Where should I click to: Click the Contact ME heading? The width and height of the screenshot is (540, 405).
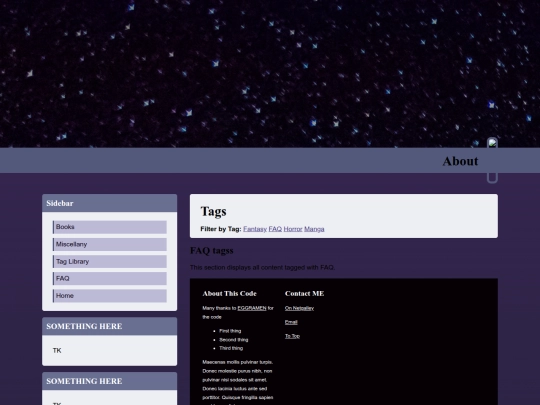pos(304,293)
